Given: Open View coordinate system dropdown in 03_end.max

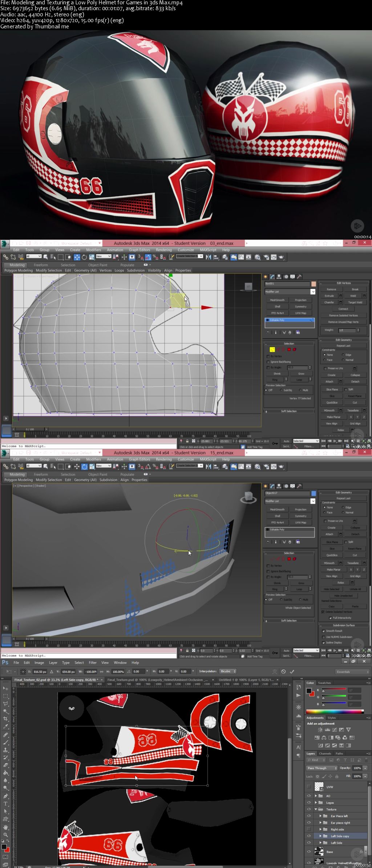Looking at the screenshot, I should click(103, 256).
